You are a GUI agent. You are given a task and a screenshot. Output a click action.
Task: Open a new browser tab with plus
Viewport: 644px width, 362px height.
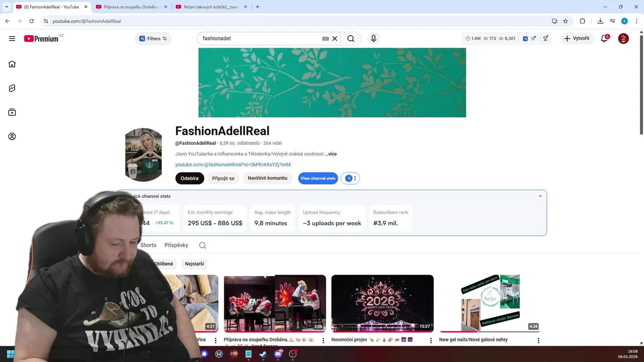[x=258, y=7]
